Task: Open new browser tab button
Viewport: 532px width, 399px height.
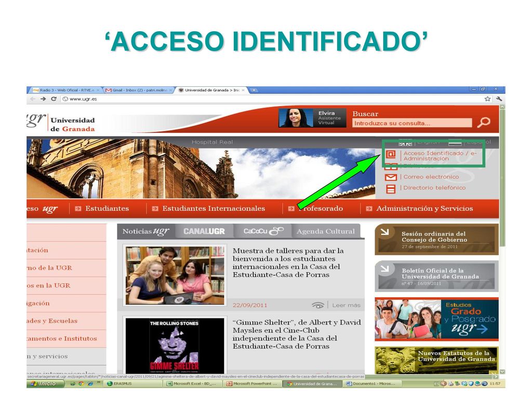Action: tap(254, 90)
